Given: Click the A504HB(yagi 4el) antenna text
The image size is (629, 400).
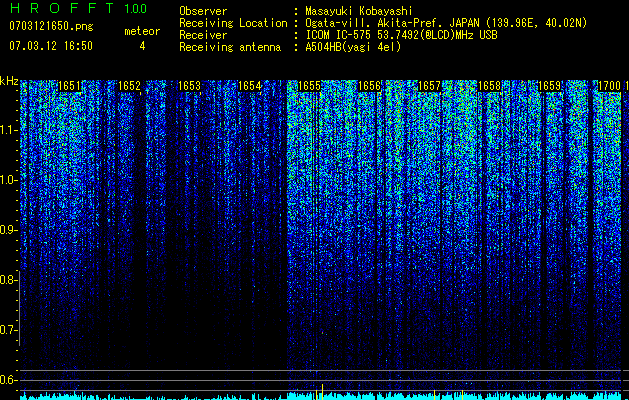Looking at the screenshot, I should (353, 47).
